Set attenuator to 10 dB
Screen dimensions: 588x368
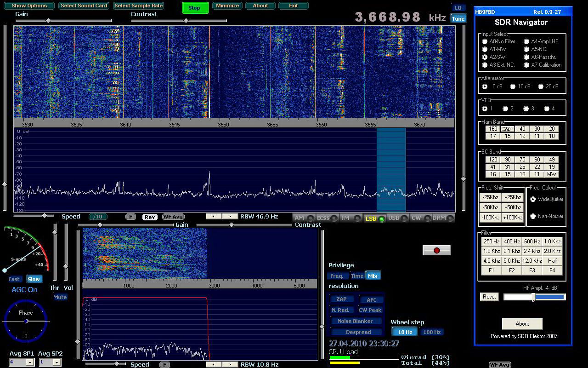coord(513,86)
